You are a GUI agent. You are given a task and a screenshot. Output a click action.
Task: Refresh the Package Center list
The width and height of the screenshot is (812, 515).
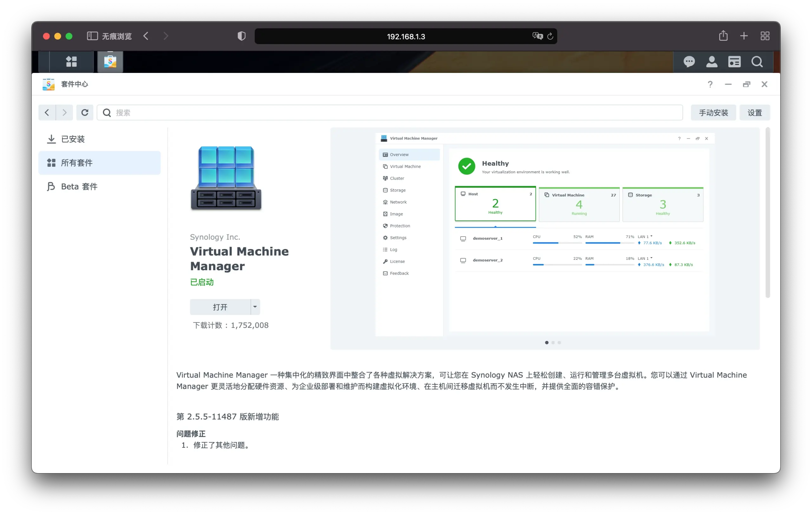point(85,113)
